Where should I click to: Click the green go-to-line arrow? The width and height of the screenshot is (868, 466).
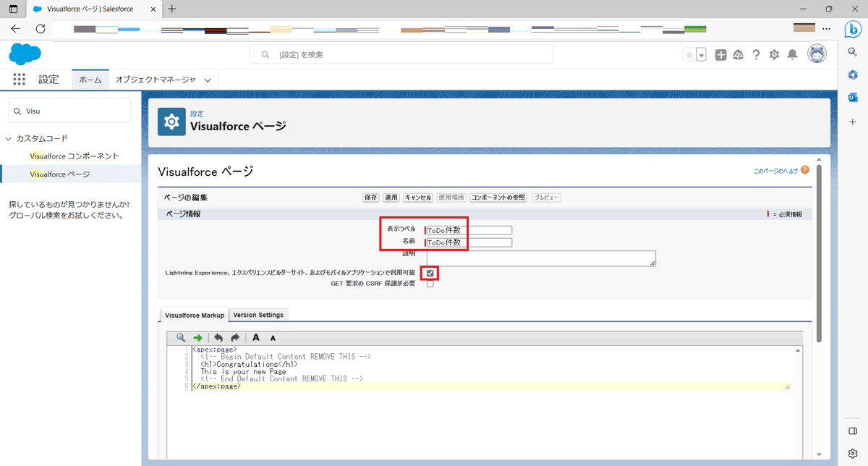pos(198,338)
